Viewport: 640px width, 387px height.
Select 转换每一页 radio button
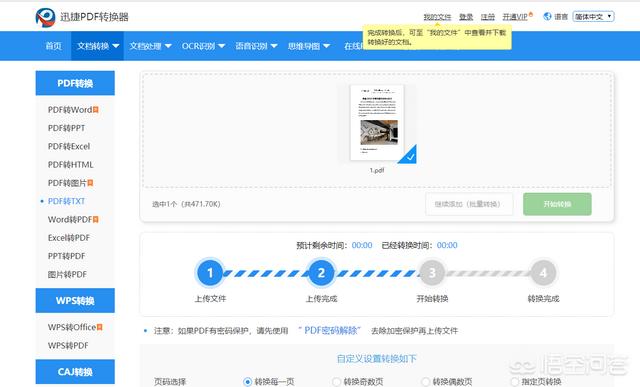[247, 382]
